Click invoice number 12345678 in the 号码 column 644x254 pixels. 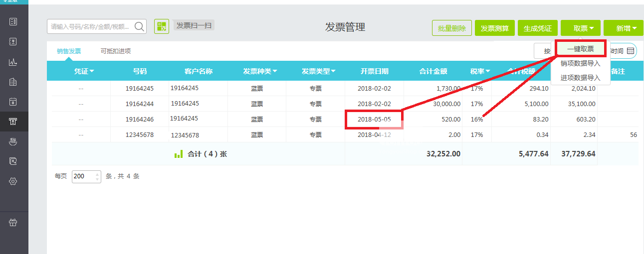click(140, 135)
